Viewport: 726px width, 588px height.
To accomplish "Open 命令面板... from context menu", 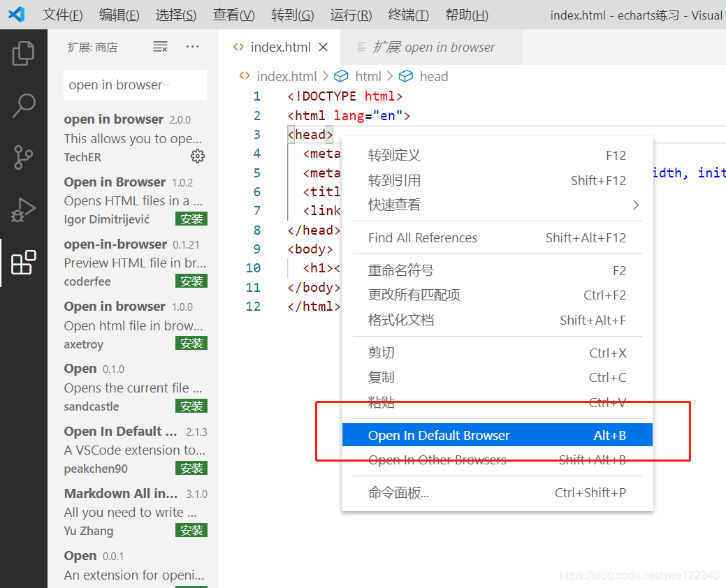I will (x=498, y=493).
